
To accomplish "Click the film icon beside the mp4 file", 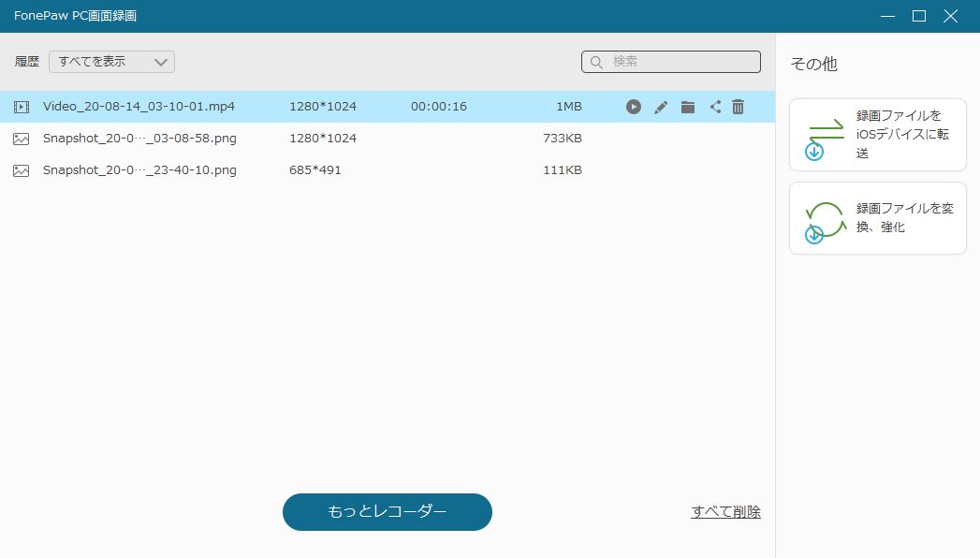I will (22, 107).
